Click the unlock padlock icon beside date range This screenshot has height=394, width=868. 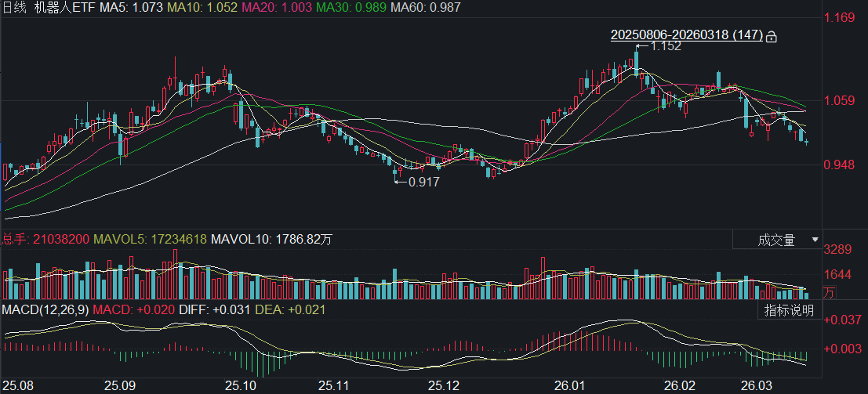pos(772,36)
